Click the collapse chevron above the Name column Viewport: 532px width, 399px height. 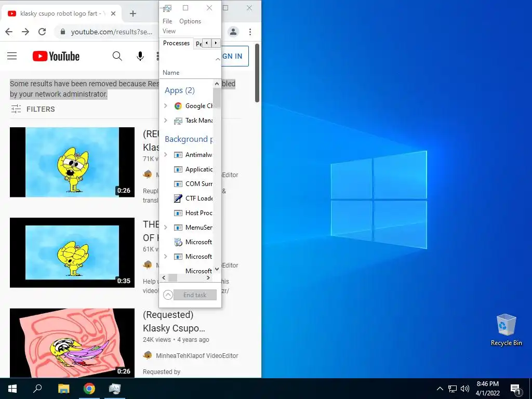point(218,59)
